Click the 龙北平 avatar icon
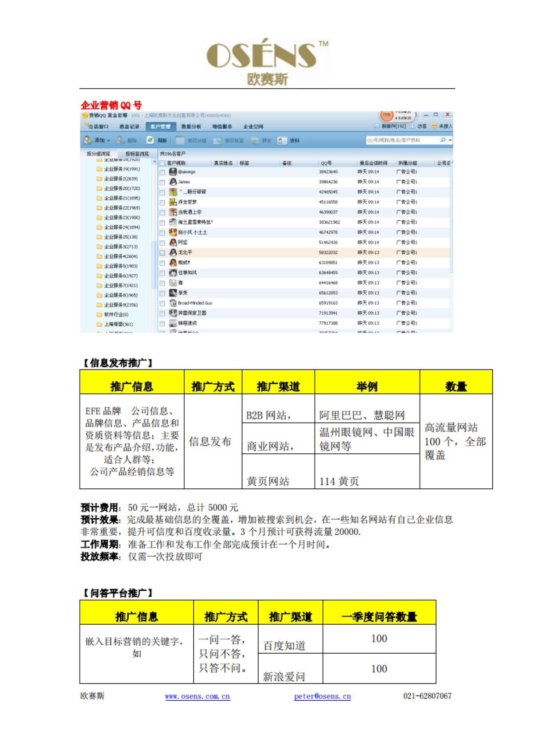 point(173,252)
